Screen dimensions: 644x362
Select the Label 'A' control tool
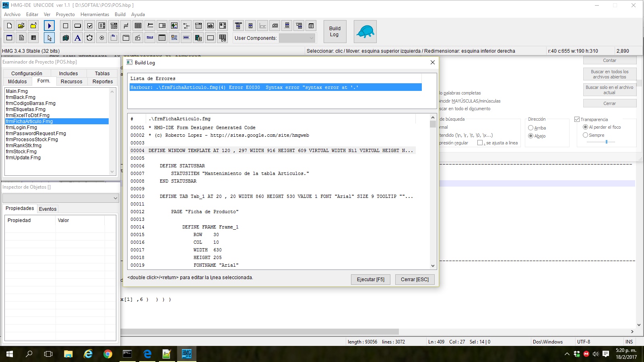pos(78,38)
